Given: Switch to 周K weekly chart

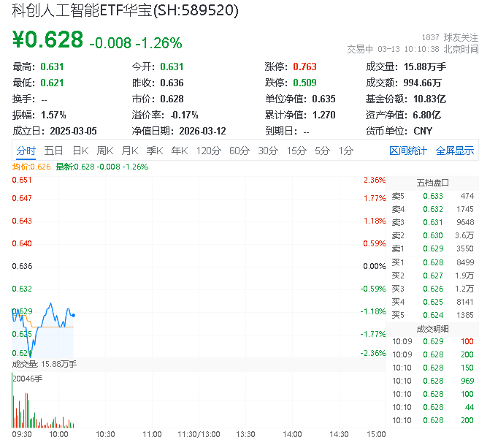Looking at the screenshot, I should coord(105,151).
